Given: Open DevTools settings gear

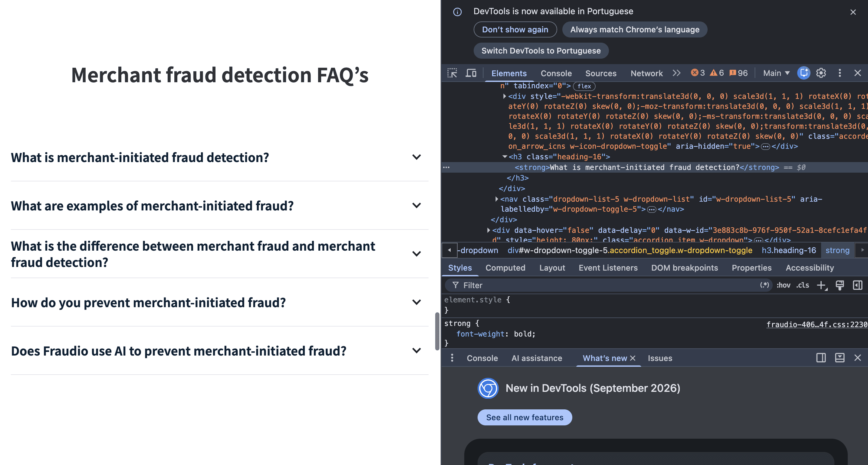Looking at the screenshot, I should [x=821, y=73].
